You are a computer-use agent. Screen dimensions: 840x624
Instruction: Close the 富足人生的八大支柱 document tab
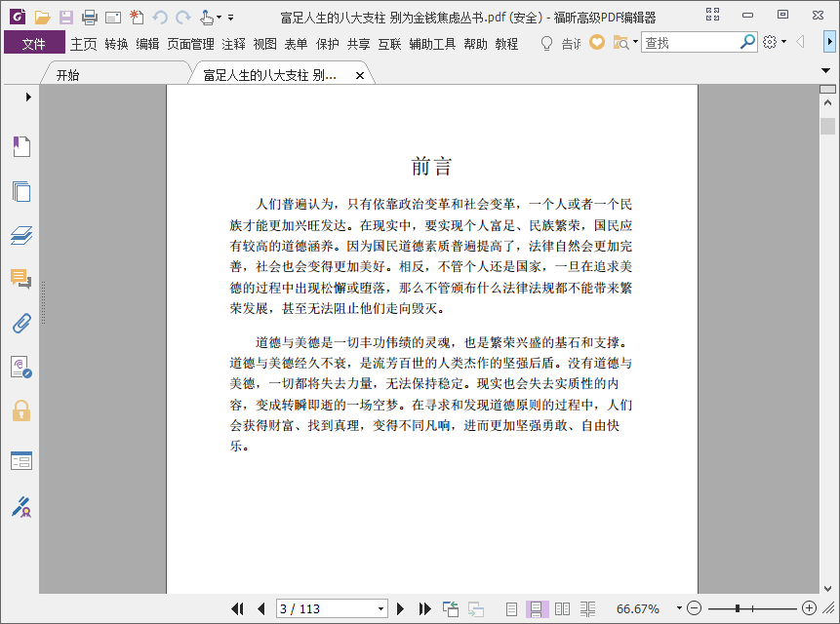pyautogui.click(x=360, y=75)
